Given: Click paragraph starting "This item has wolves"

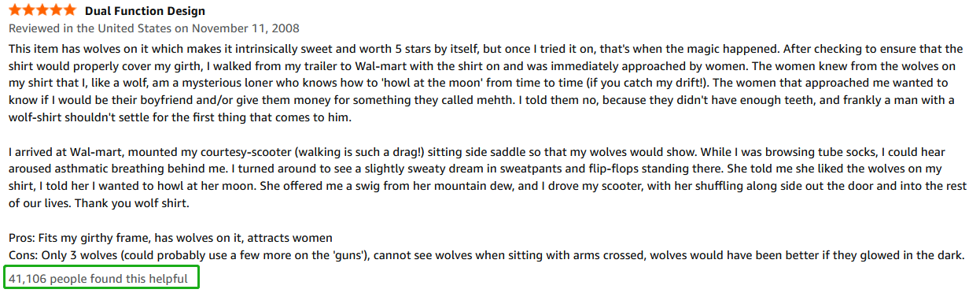Looking at the screenshot, I should pos(486,82).
